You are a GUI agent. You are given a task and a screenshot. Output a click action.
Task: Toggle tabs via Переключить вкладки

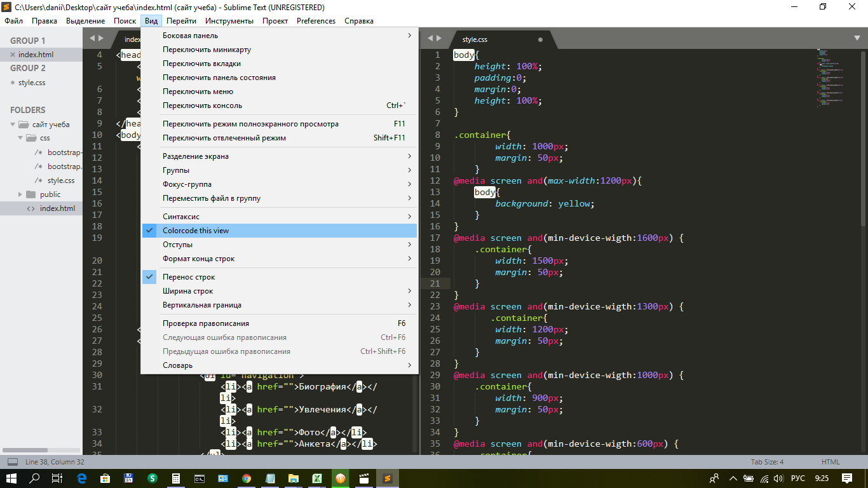(x=280, y=64)
